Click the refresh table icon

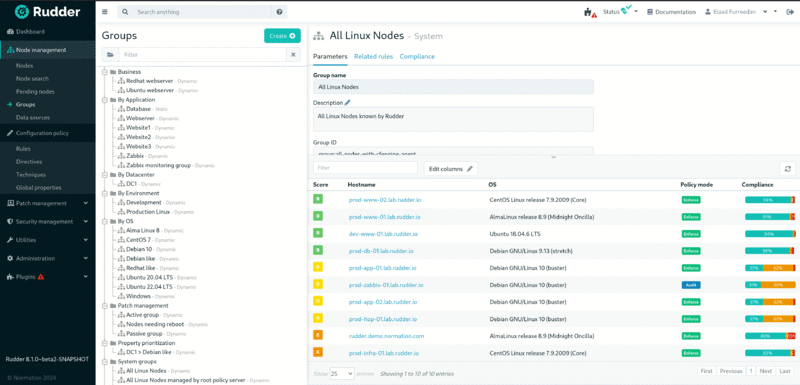pos(788,169)
